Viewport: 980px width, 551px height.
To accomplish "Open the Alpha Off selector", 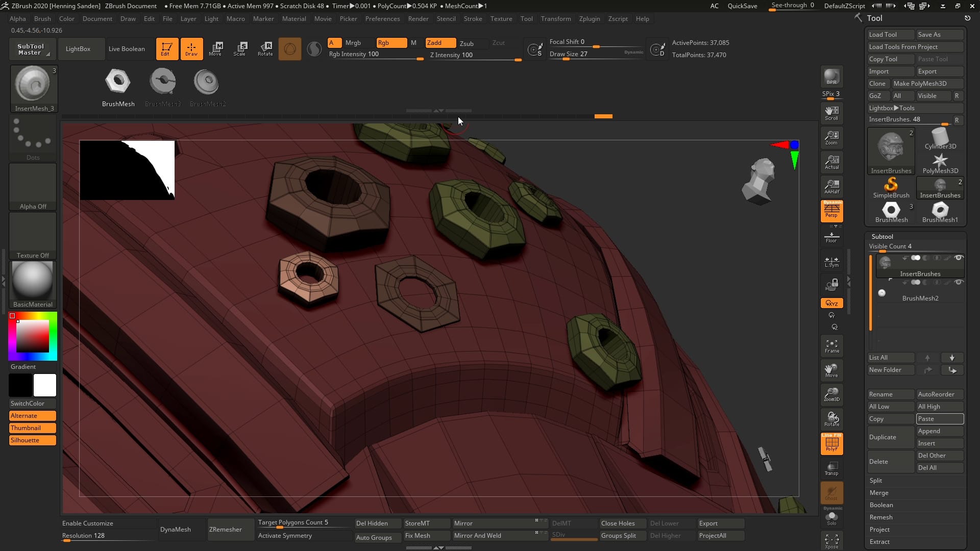I will pyautogui.click(x=33, y=187).
